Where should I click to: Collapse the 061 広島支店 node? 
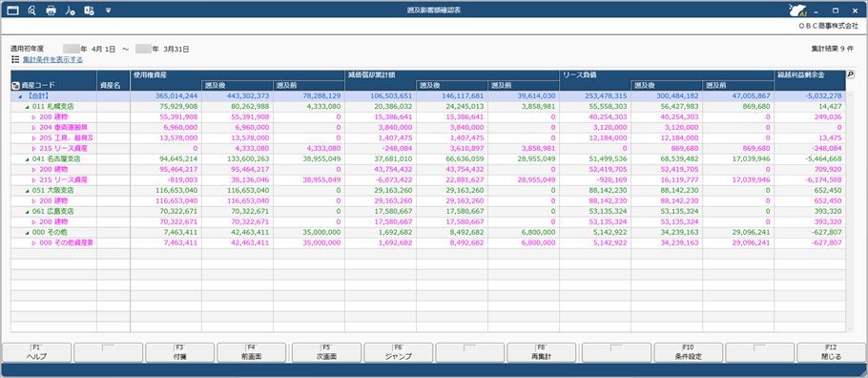point(27,211)
